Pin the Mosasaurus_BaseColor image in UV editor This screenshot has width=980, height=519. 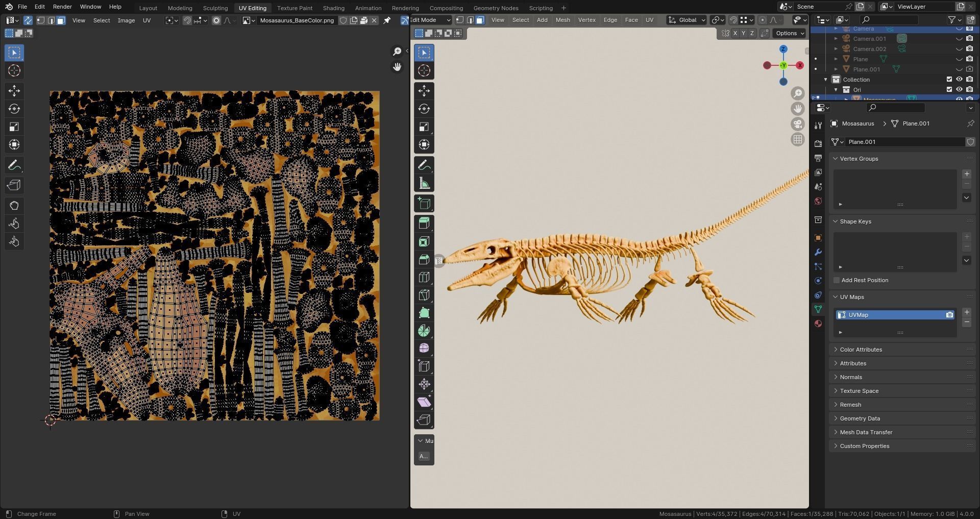387,20
